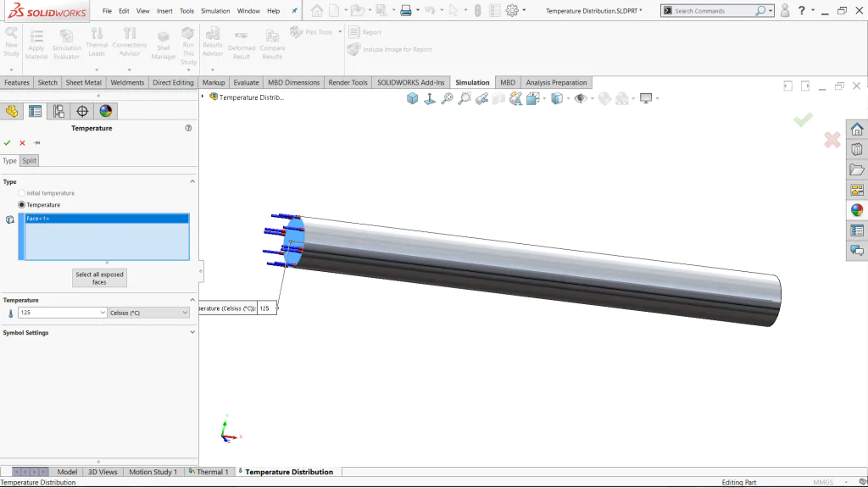868x488 pixels.
Task: Open the Appearances icon in task pane
Action: coord(857,210)
